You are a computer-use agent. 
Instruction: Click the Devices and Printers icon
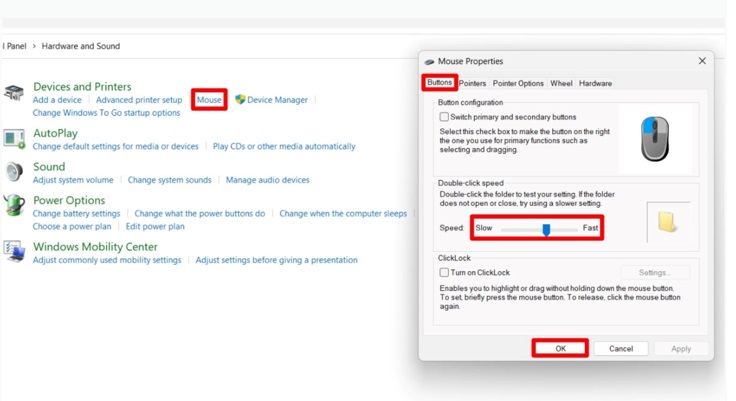pos(14,93)
